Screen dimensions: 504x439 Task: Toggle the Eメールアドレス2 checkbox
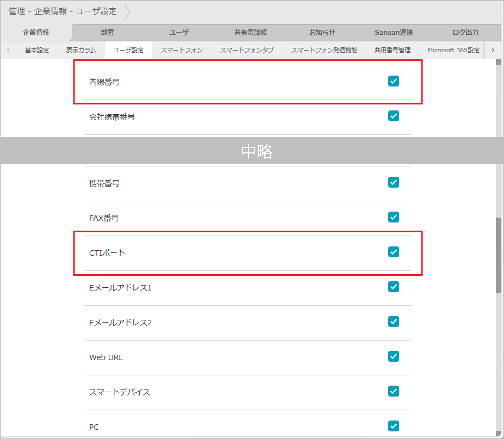point(393,321)
